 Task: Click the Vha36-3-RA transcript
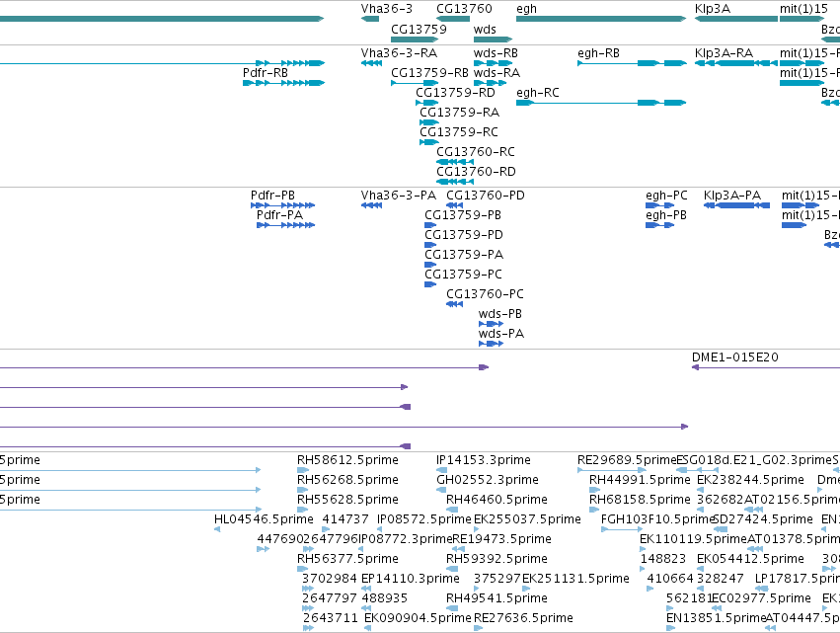point(371,63)
